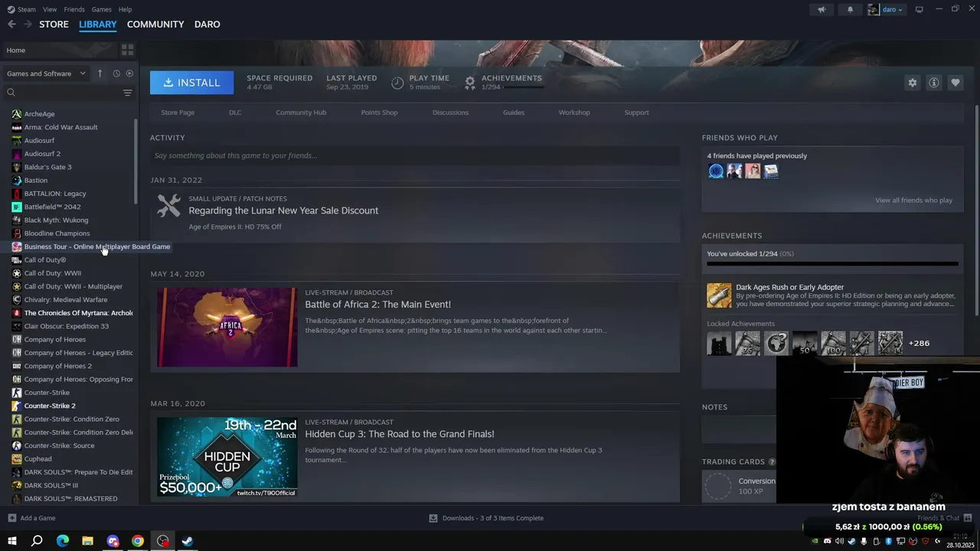The height and width of the screenshot is (551, 980).
Task: Switch to the STORE tab
Action: point(54,24)
